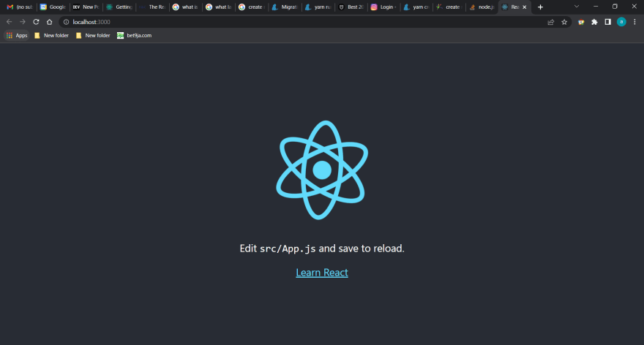644x345 pixels.
Task: Switch to the 'Best 20' tab
Action: [x=351, y=7]
